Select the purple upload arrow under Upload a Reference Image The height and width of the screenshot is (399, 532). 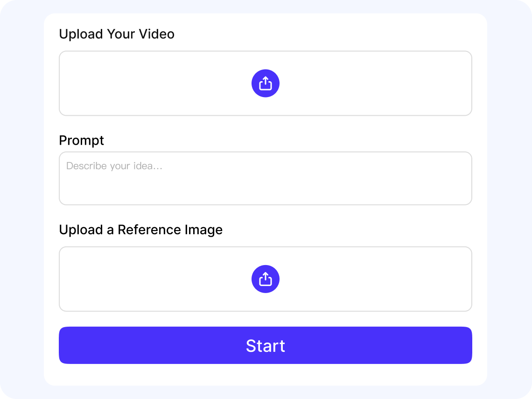coord(266,279)
